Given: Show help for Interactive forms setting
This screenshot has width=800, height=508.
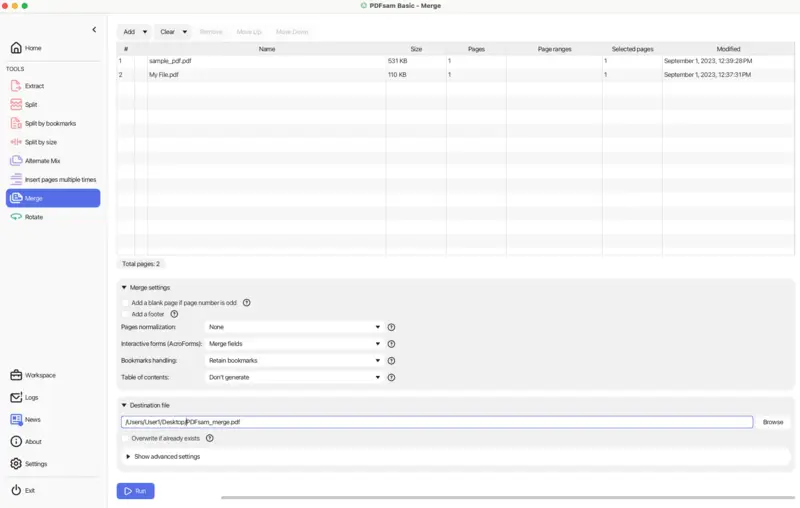Looking at the screenshot, I should (391, 344).
